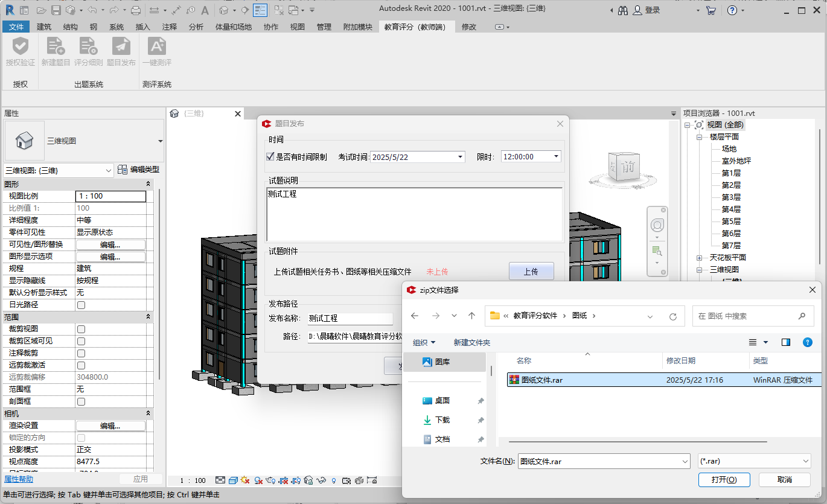Collapse the 楼层平面 tree node
Image resolution: width=827 pixels, height=504 pixels.
tap(699, 137)
